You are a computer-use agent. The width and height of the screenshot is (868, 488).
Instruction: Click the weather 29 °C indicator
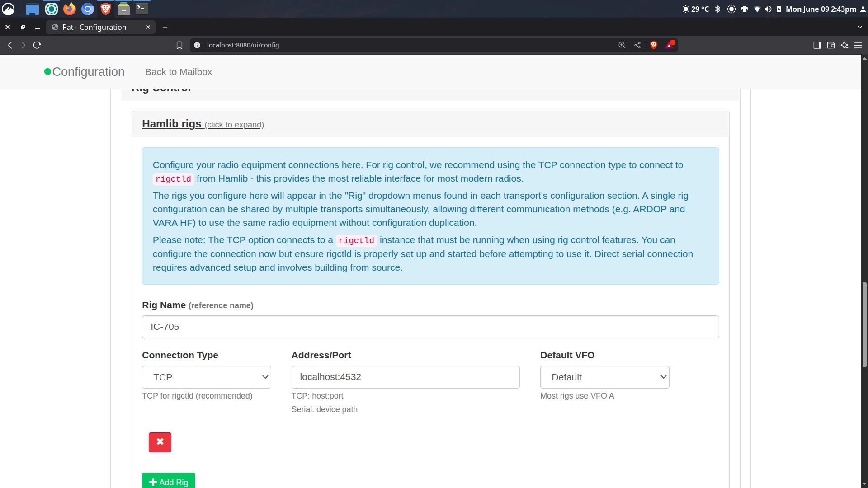coord(695,9)
